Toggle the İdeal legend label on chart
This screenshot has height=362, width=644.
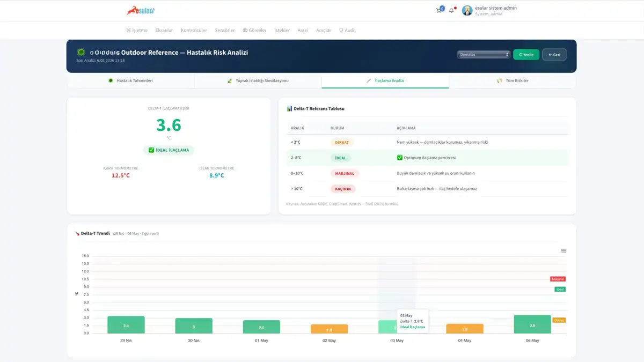pos(560,289)
